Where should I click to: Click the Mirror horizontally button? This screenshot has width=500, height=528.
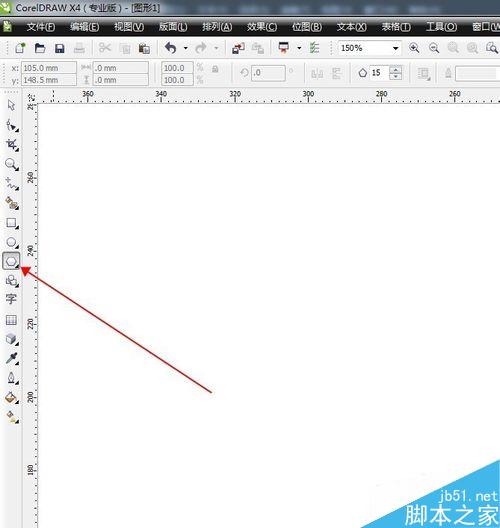317,73
